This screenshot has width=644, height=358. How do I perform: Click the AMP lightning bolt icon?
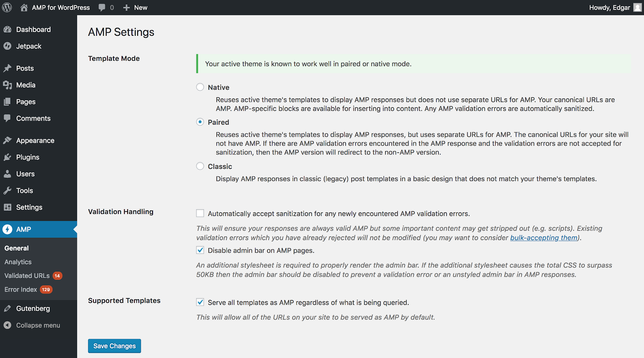point(7,229)
